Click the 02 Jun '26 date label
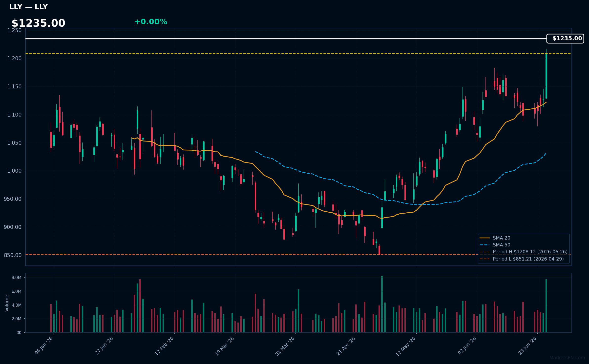The height and width of the screenshot is (364, 589). coord(467,346)
